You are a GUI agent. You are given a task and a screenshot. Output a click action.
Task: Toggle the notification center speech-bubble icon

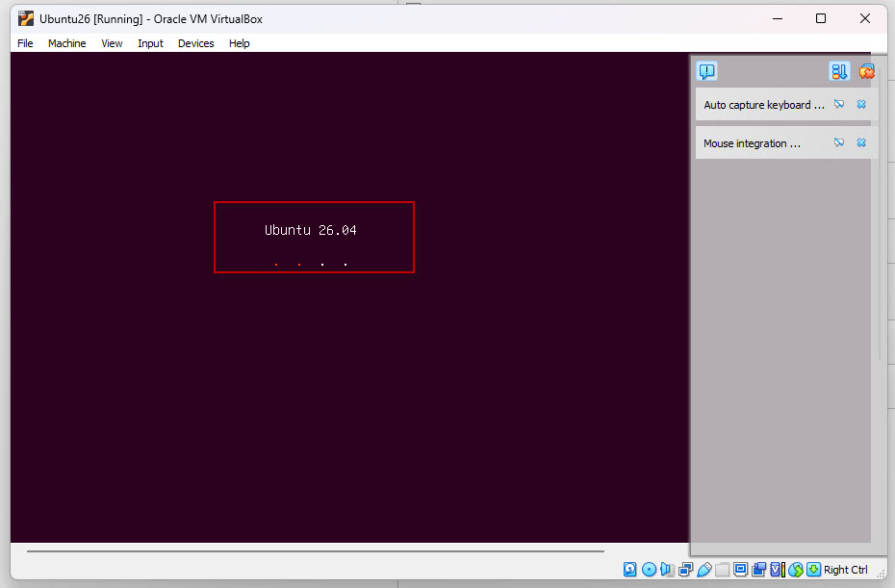707,71
